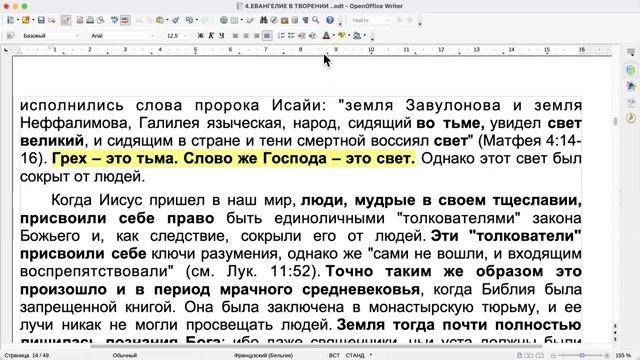The image size is (640, 360).
Task: Click Обычный page style in status bar
Action: (x=124, y=356)
